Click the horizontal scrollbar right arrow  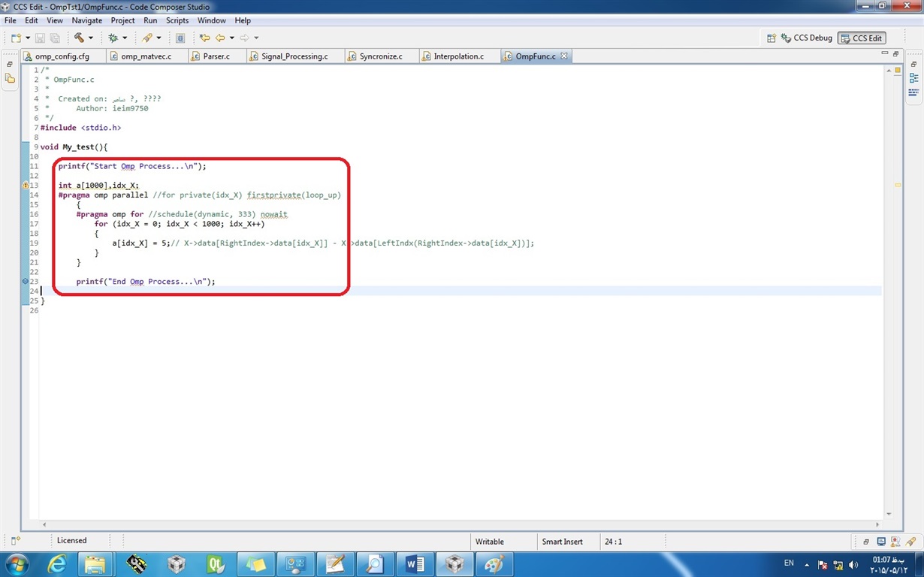(877, 524)
